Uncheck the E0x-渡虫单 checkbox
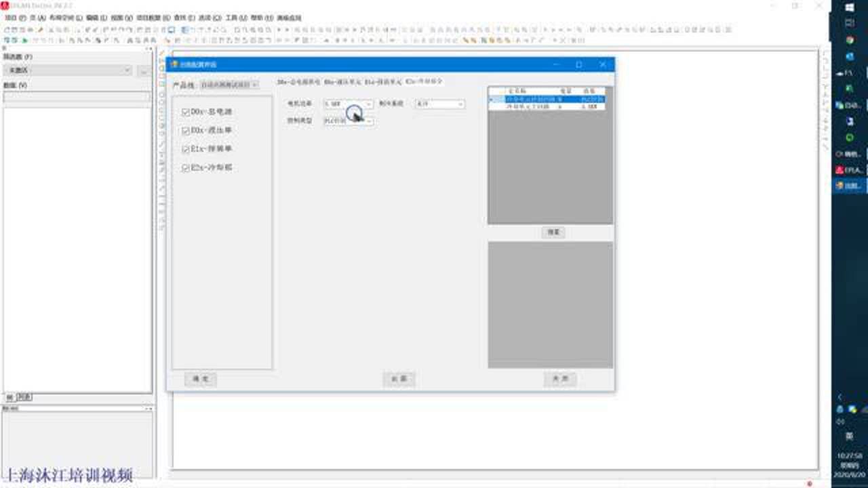868x488 pixels. (x=185, y=130)
